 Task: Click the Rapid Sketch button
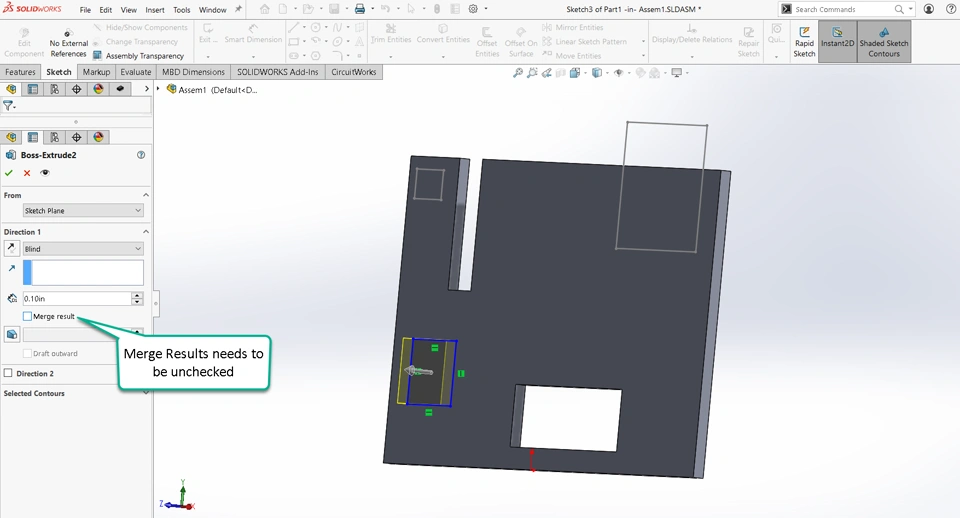click(804, 42)
